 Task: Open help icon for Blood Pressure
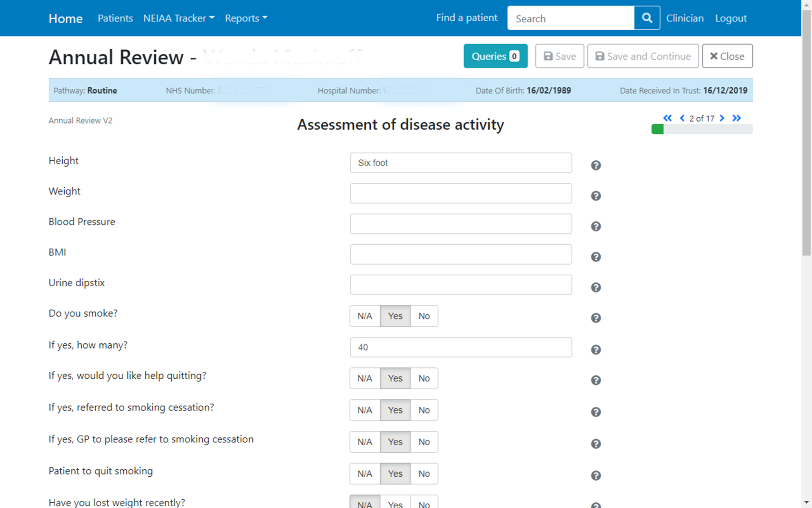(x=596, y=226)
